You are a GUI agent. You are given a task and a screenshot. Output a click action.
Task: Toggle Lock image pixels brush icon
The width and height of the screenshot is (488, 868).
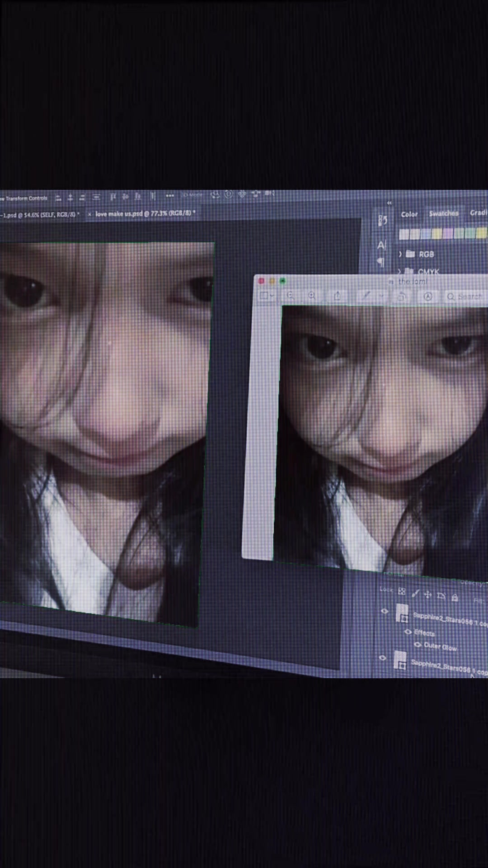[415, 593]
